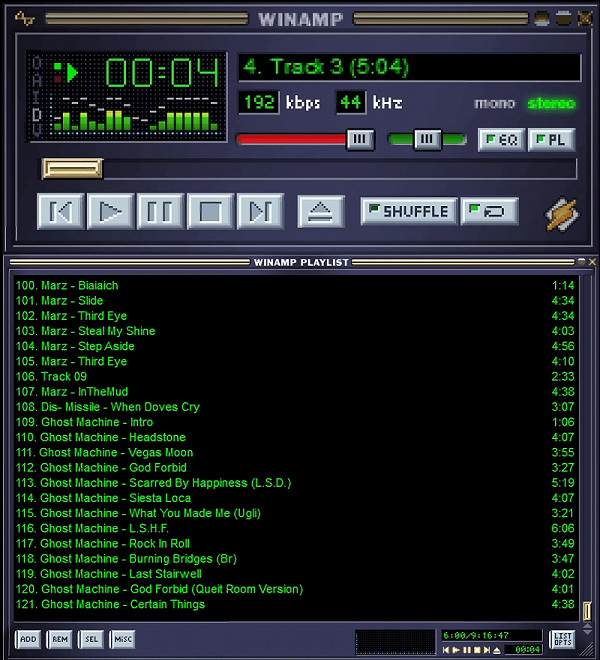
Task: Click mini stop icon in playlist footer
Action: coord(477,650)
